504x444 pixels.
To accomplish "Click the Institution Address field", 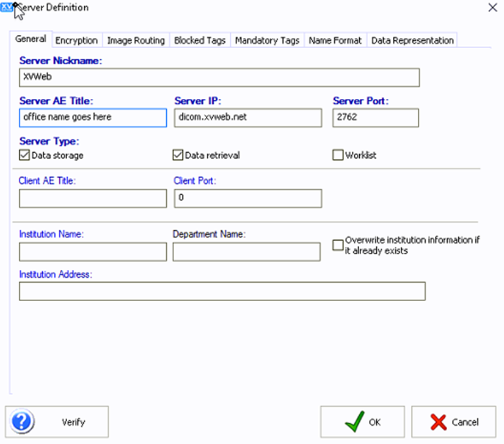I will click(222, 291).
